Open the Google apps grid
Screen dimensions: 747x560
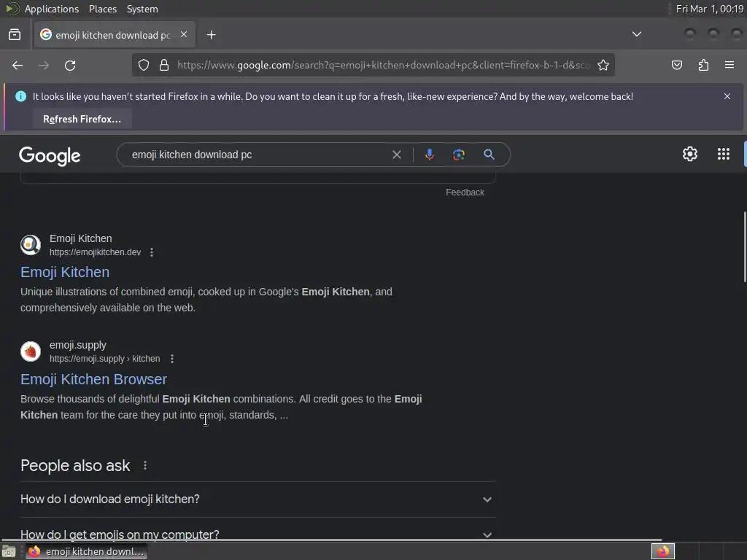[723, 154]
